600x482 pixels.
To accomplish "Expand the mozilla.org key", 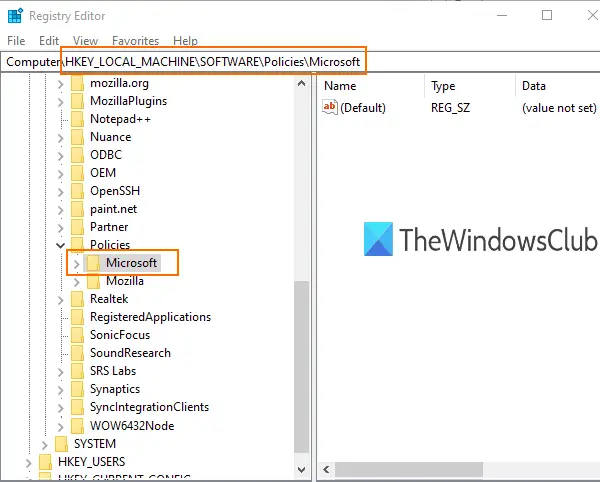I will (60, 84).
